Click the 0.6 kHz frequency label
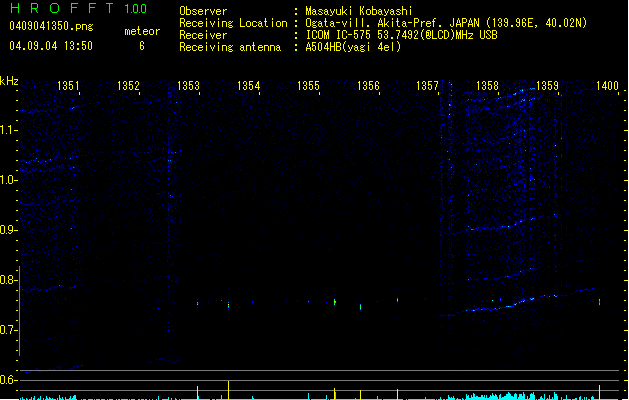 (8, 380)
